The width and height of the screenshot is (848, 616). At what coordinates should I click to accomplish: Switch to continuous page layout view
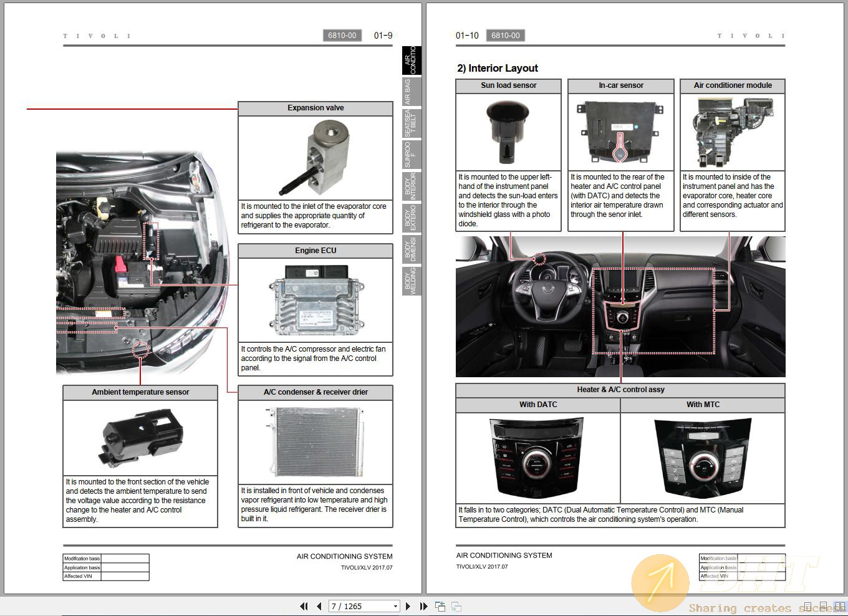(824, 606)
